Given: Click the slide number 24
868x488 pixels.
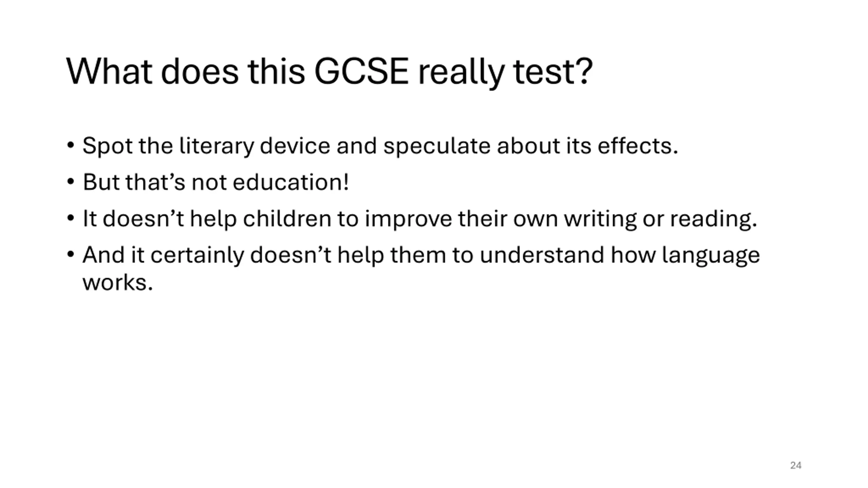Looking at the screenshot, I should (x=795, y=465).
